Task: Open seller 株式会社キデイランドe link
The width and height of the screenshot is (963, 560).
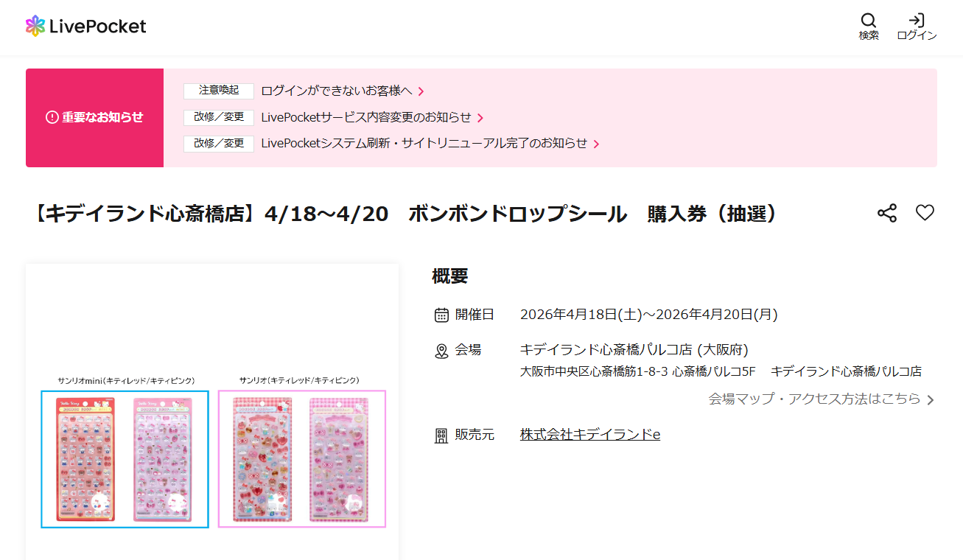Action: 590,435
